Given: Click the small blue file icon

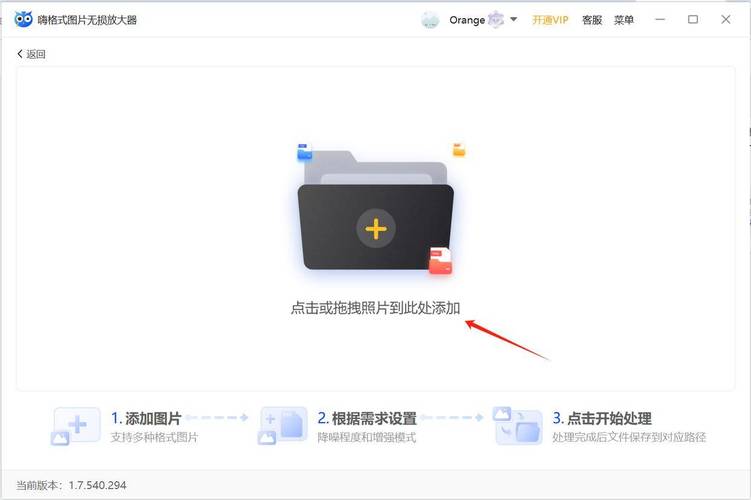Looking at the screenshot, I should [304, 152].
